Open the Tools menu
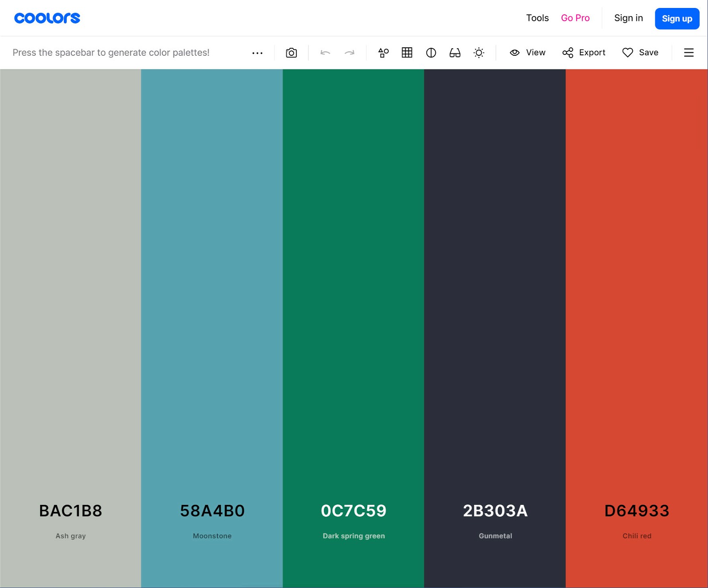The width and height of the screenshot is (708, 588). click(x=537, y=18)
